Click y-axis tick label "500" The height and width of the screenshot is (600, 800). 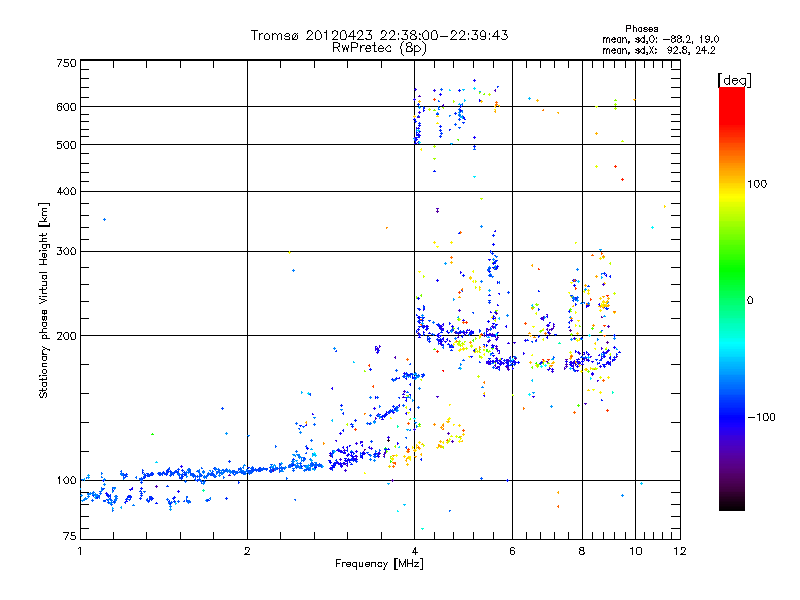67,145
